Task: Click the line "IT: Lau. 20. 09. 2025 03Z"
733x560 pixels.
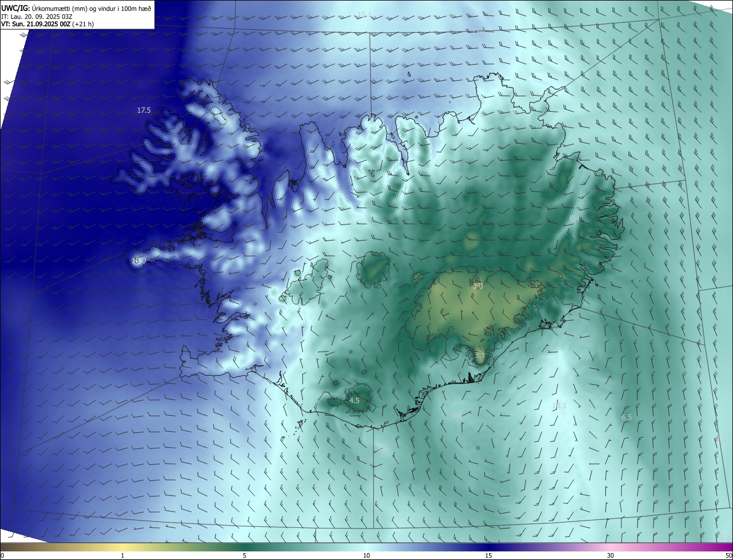Action: 36,16
